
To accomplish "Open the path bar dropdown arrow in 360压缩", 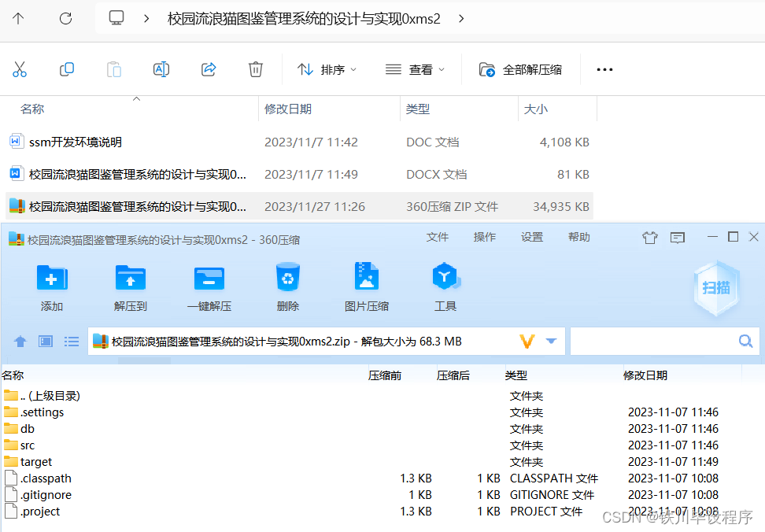I will pos(551,342).
